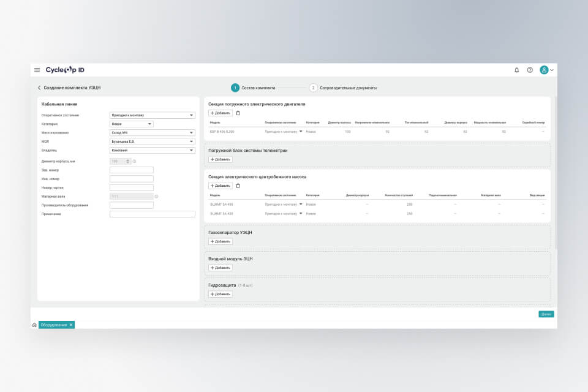588x392 pixels.
Task: Expand the Местоположение dropdown
Action: [152, 132]
